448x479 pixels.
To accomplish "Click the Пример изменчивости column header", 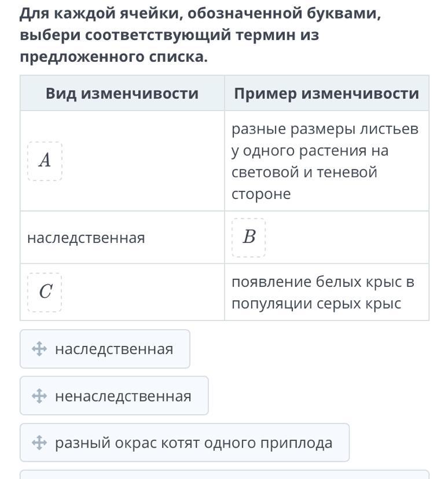I will tap(326, 93).
